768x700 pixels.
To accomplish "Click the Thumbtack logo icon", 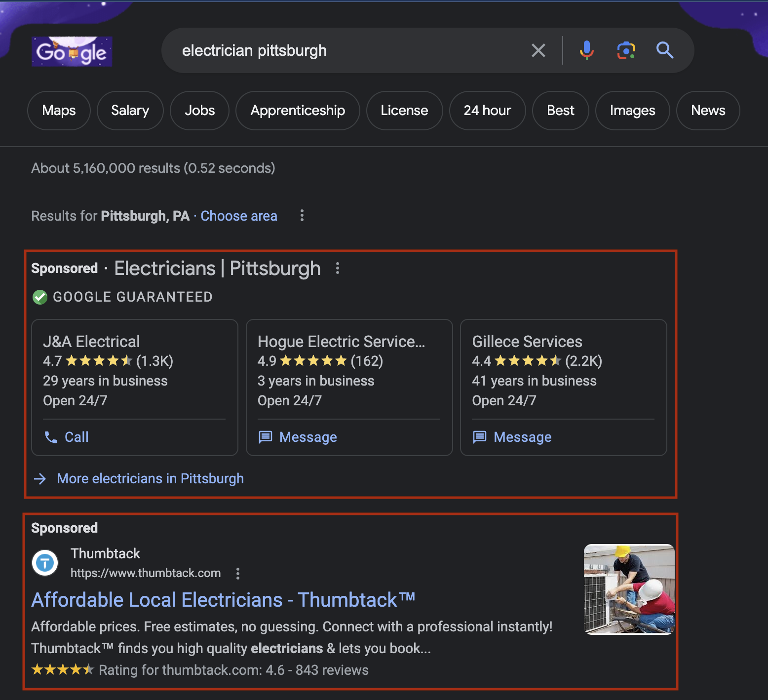I will [x=45, y=563].
